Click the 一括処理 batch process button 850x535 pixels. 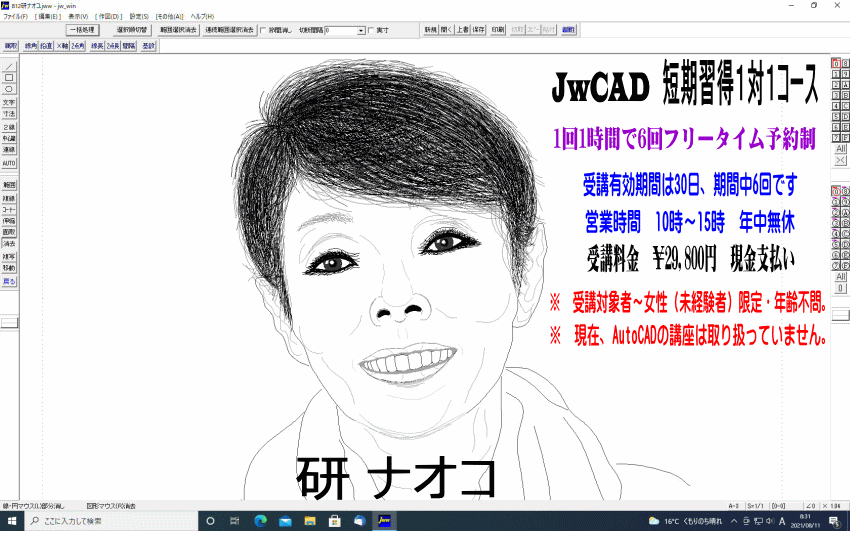(x=82, y=30)
